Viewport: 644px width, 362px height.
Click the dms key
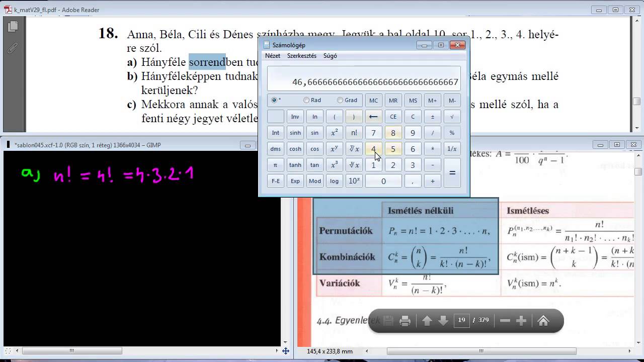pyautogui.click(x=275, y=149)
